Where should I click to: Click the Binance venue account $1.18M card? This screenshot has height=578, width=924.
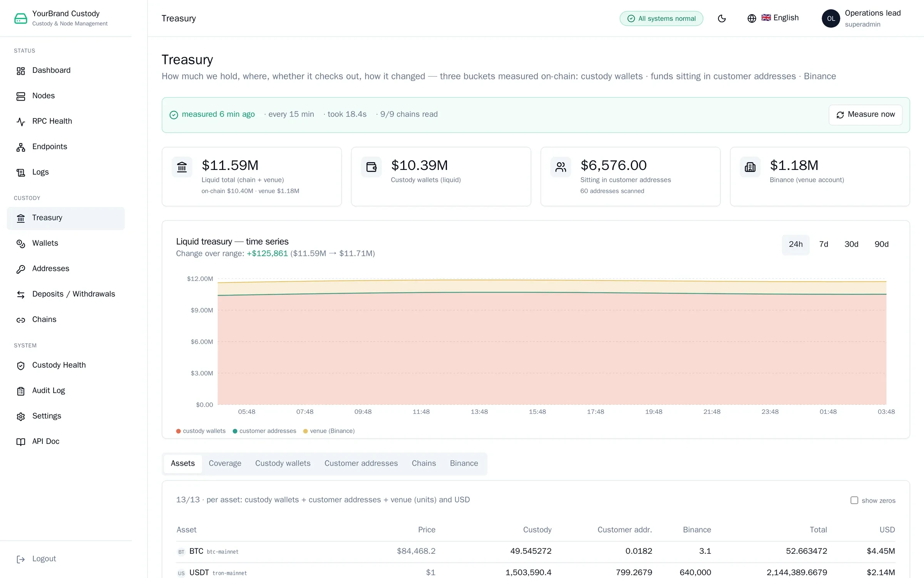[x=820, y=176]
